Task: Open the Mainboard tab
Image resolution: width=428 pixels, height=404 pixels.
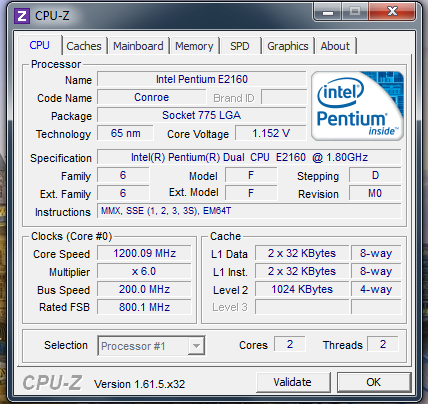Action: (x=138, y=46)
